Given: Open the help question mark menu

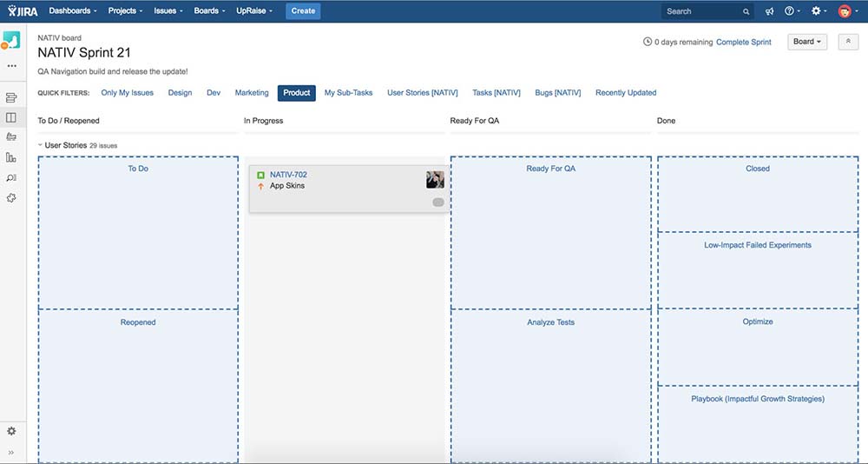Looking at the screenshot, I should (792, 11).
